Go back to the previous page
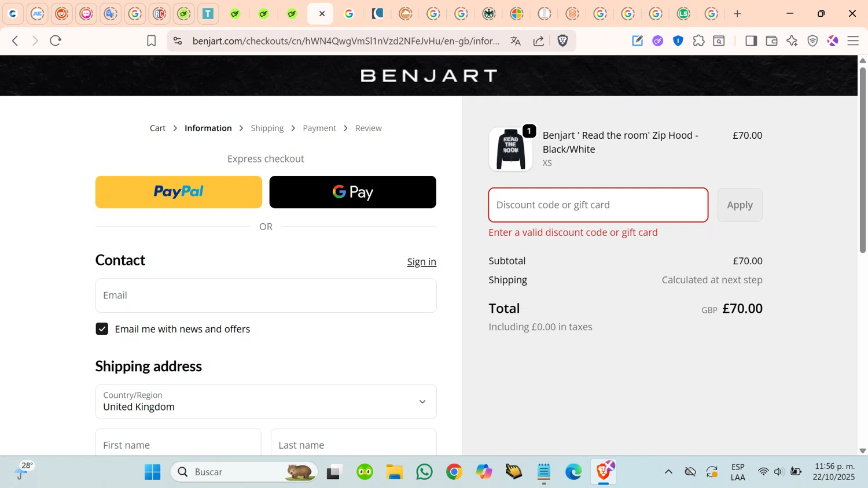The height and width of the screenshot is (488, 868). (16, 40)
